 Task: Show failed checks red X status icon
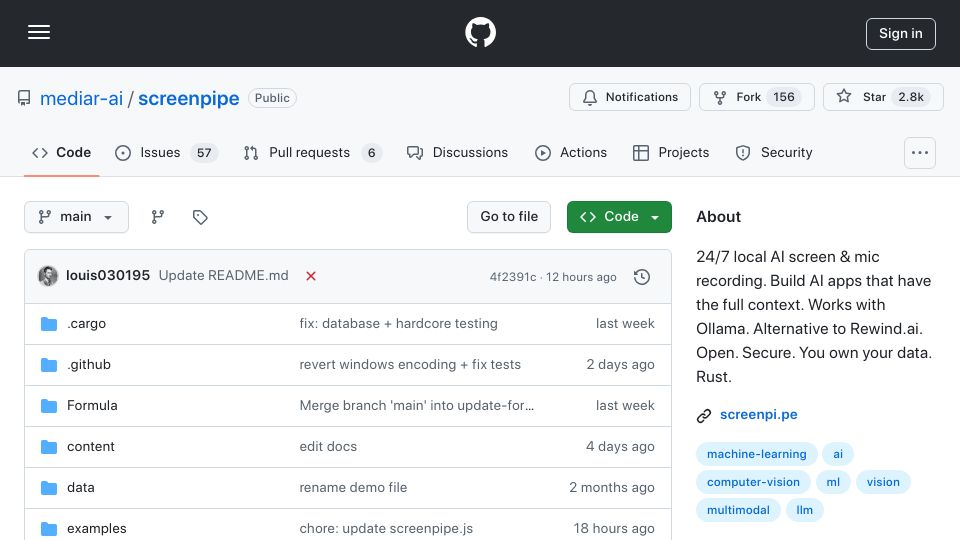[311, 276]
